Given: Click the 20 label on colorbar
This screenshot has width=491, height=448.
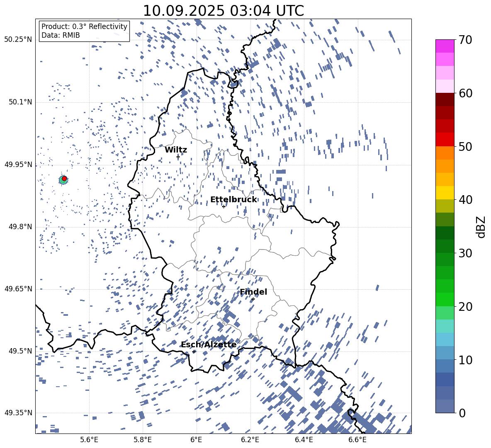Looking at the screenshot, I should point(466,307).
